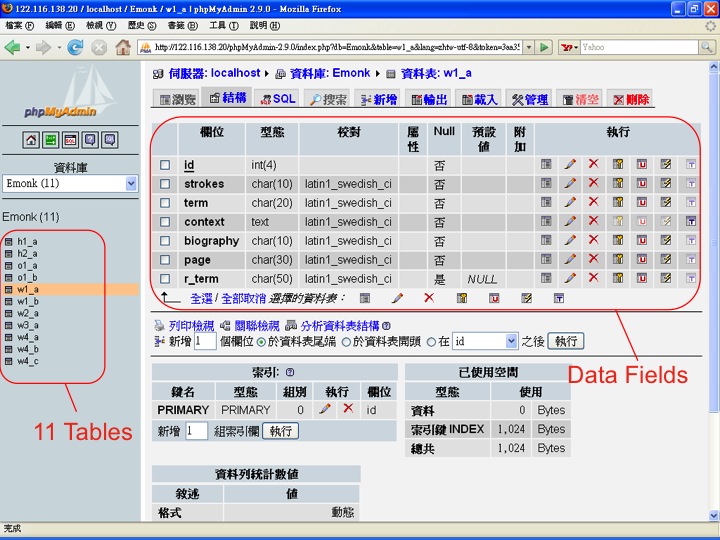720x540 pixels.
Task: Click browse distinct values icon for term row
Action: [x=546, y=202]
